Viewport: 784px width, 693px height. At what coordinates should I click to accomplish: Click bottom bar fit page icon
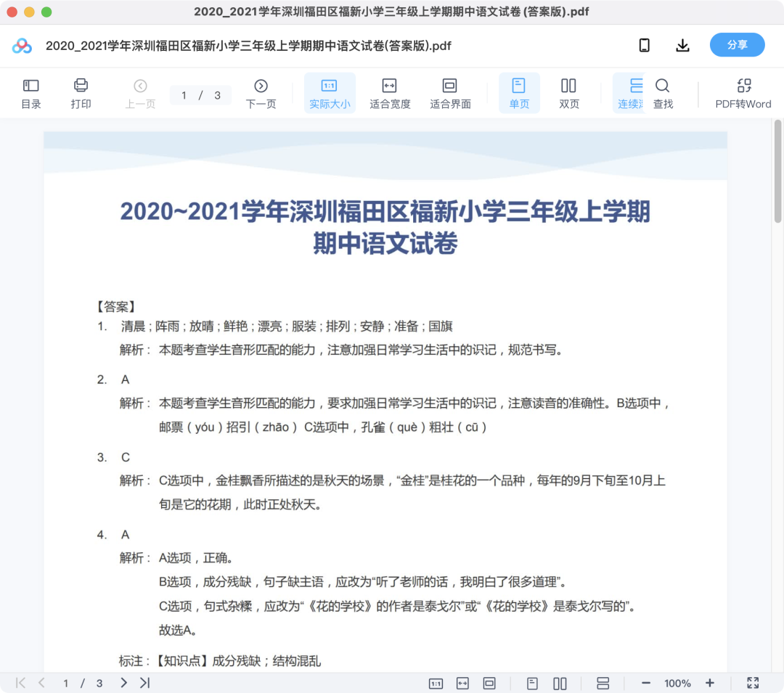pyautogui.click(x=489, y=684)
